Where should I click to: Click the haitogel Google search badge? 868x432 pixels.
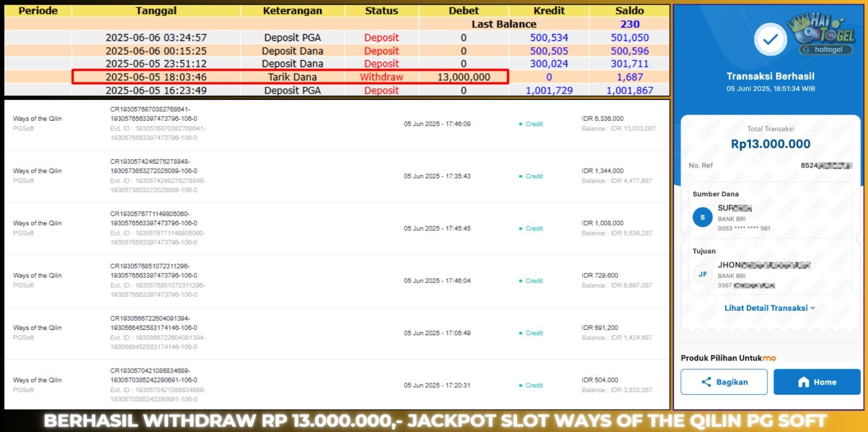click(825, 49)
